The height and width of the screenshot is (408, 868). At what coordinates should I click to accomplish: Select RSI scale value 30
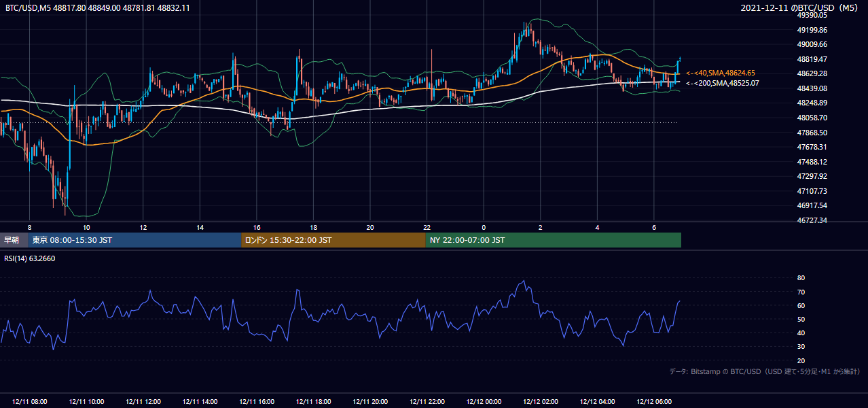801,347
